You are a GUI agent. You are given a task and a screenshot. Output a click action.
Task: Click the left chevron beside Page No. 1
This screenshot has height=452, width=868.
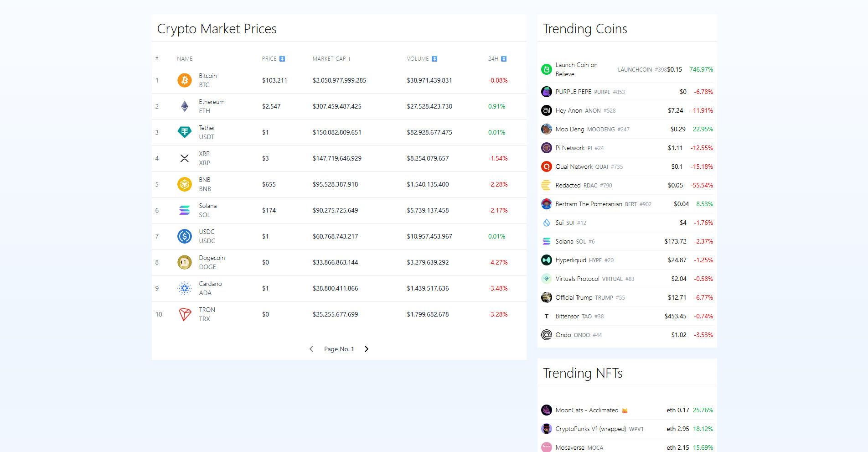(x=311, y=349)
